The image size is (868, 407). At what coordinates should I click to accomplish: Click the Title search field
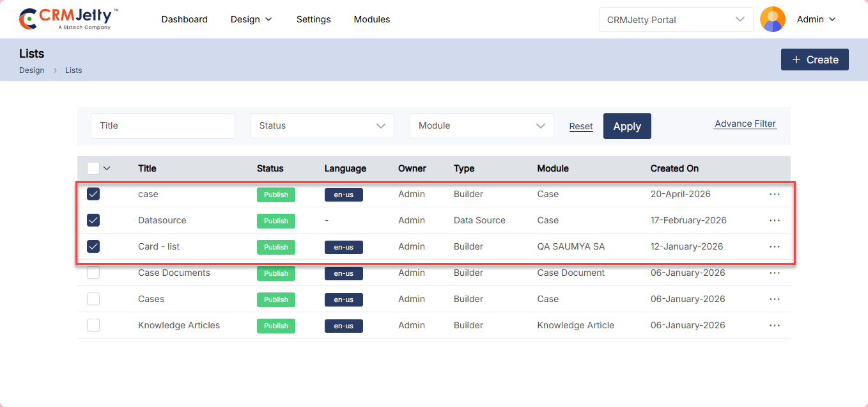click(163, 126)
